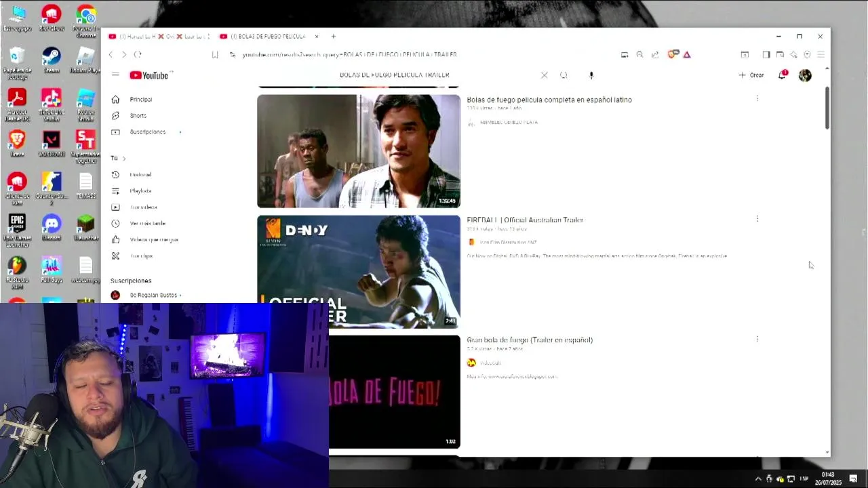Open a new browser tab
Image resolution: width=868 pixels, height=488 pixels.
tap(333, 37)
